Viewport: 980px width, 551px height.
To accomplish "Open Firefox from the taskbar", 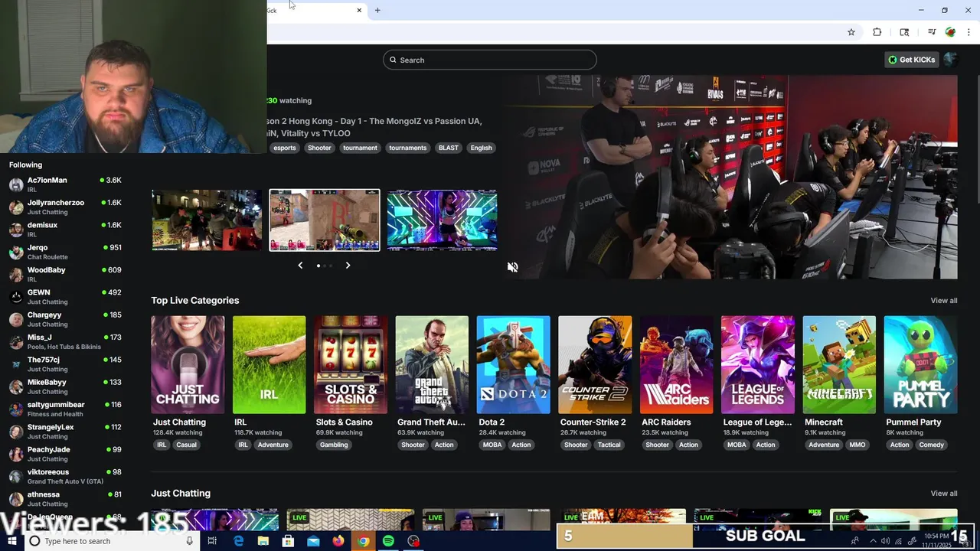I will click(338, 541).
